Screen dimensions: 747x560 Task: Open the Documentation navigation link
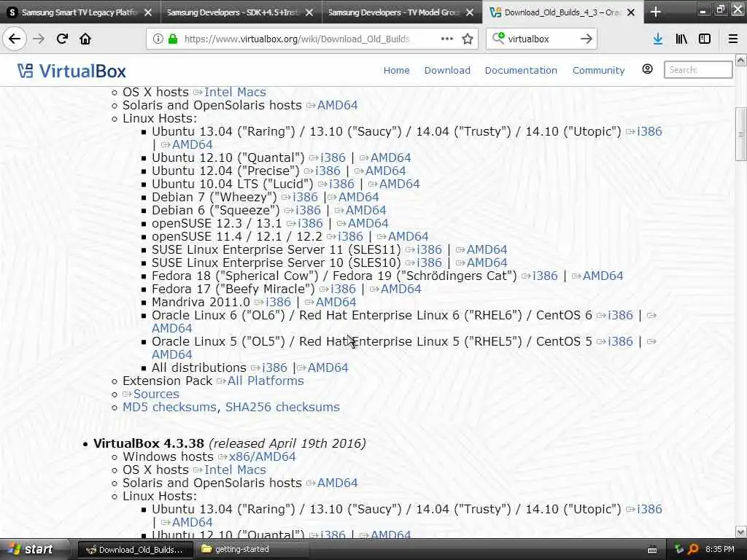click(521, 71)
